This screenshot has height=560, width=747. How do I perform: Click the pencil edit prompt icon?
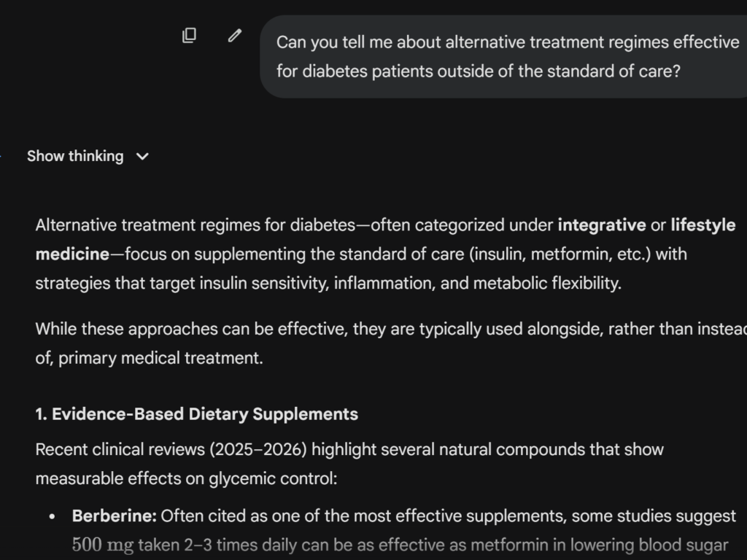(x=234, y=36)
